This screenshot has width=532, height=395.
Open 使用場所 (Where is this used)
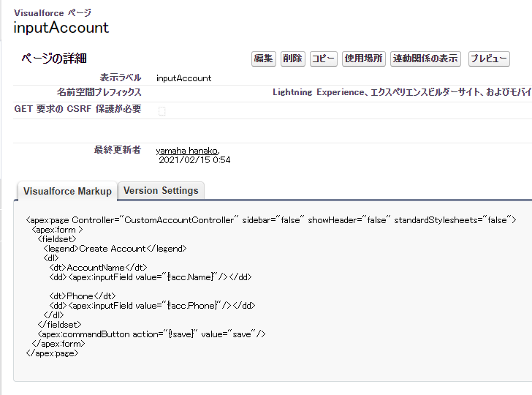(364, 59)
